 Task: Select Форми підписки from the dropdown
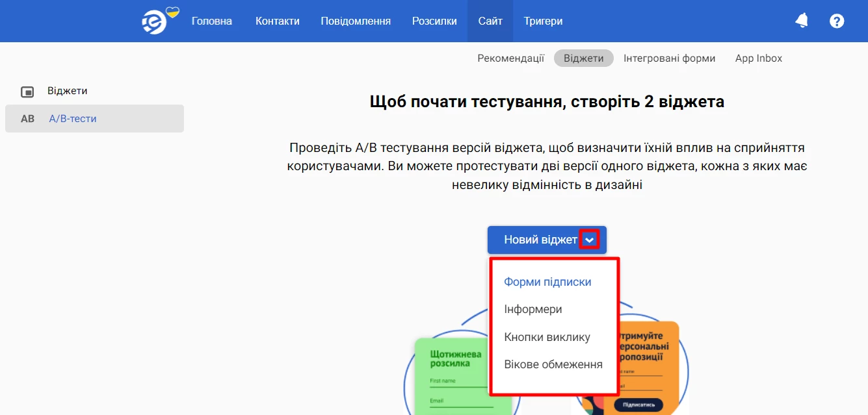click(x=547, y=282)
